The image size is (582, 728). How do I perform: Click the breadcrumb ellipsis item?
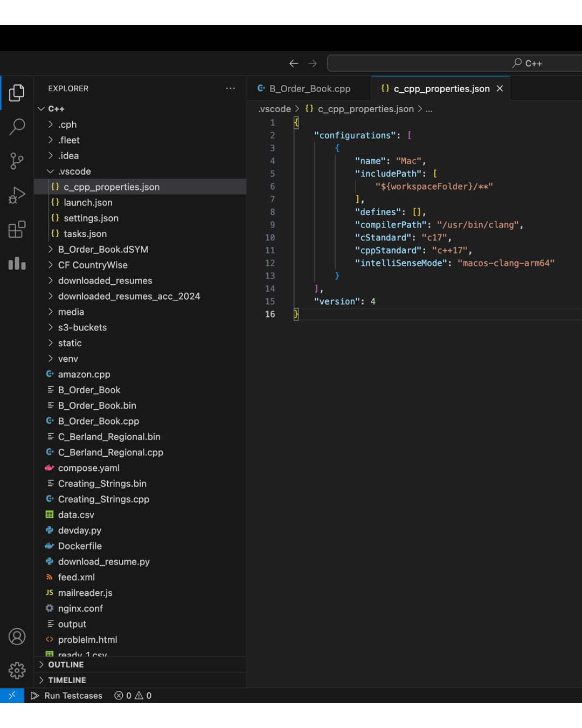click(x=429, y=109)
